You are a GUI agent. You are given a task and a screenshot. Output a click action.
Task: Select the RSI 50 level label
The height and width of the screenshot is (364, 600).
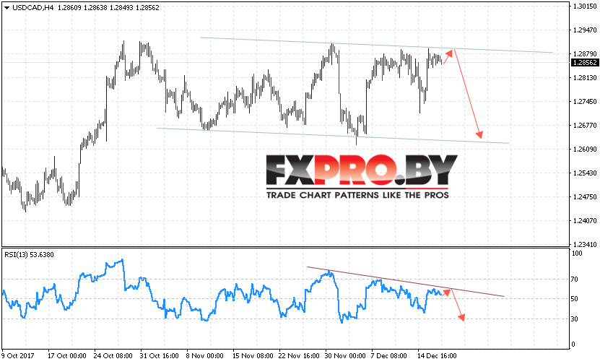click(x=575, y=298)
